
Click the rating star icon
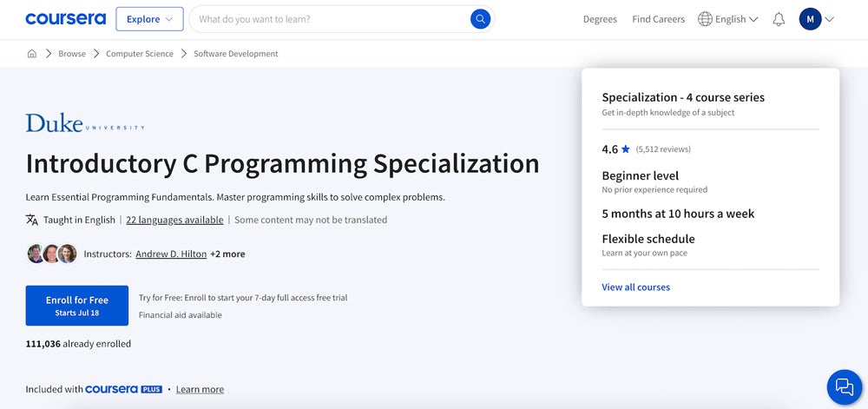[x=626, y=148]
